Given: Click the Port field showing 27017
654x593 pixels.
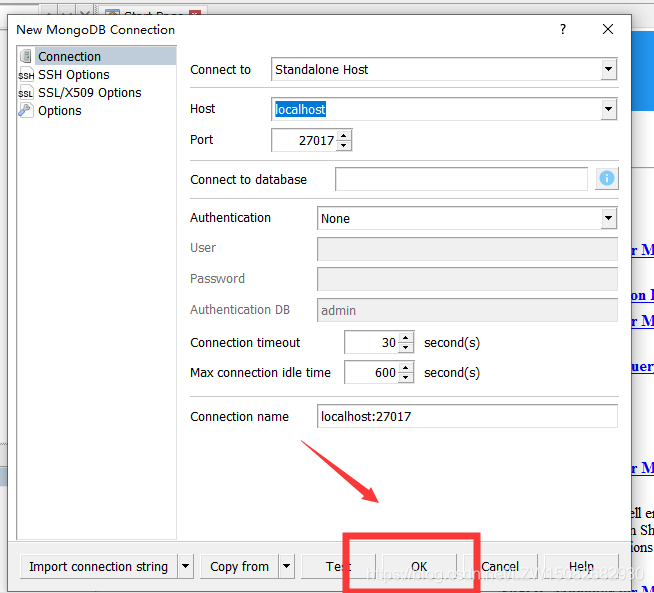Looking at the screenshot, I should point(304,140).
